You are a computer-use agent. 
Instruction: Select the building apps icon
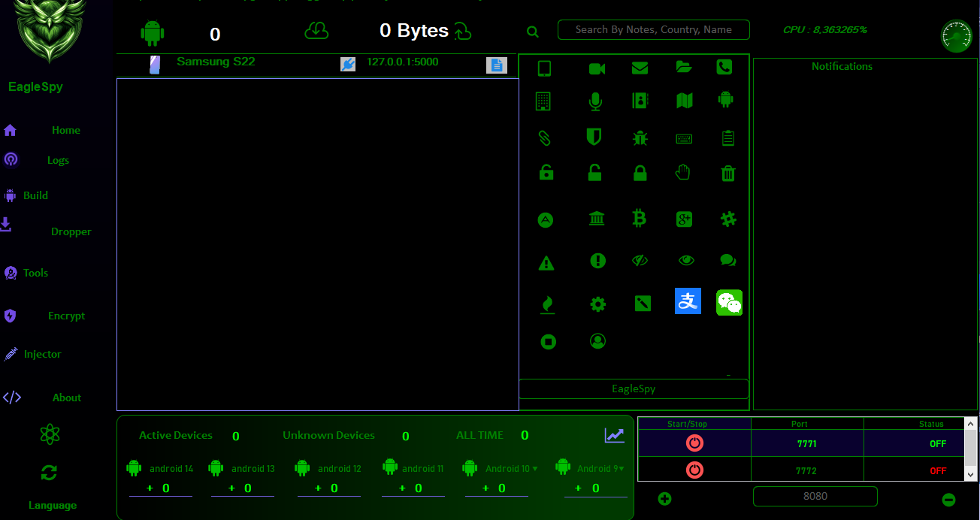click(x=543, y=101)
